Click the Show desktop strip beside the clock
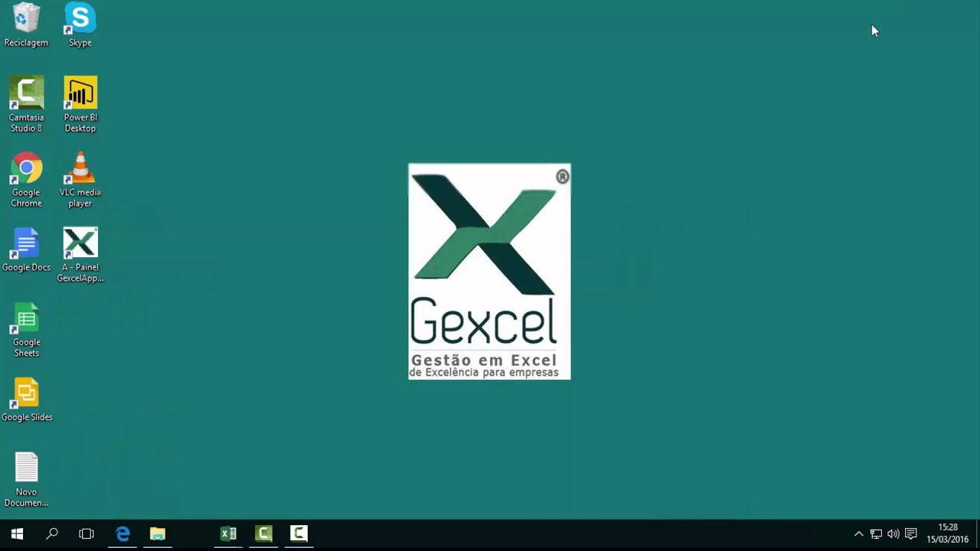 (978, 534)
